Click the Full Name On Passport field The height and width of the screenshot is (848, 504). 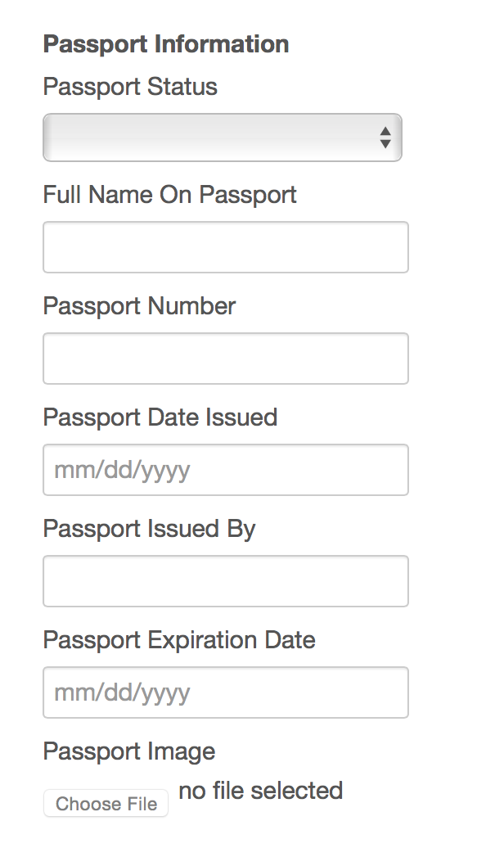[225, 247]
